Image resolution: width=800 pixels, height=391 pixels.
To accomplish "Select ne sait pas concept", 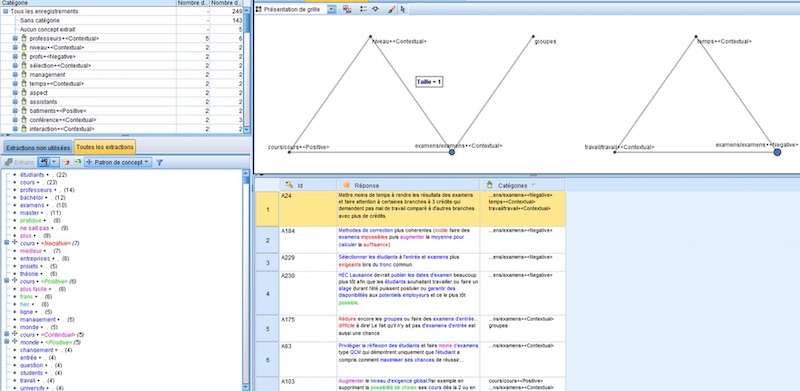I will click(x=34, y=228).
